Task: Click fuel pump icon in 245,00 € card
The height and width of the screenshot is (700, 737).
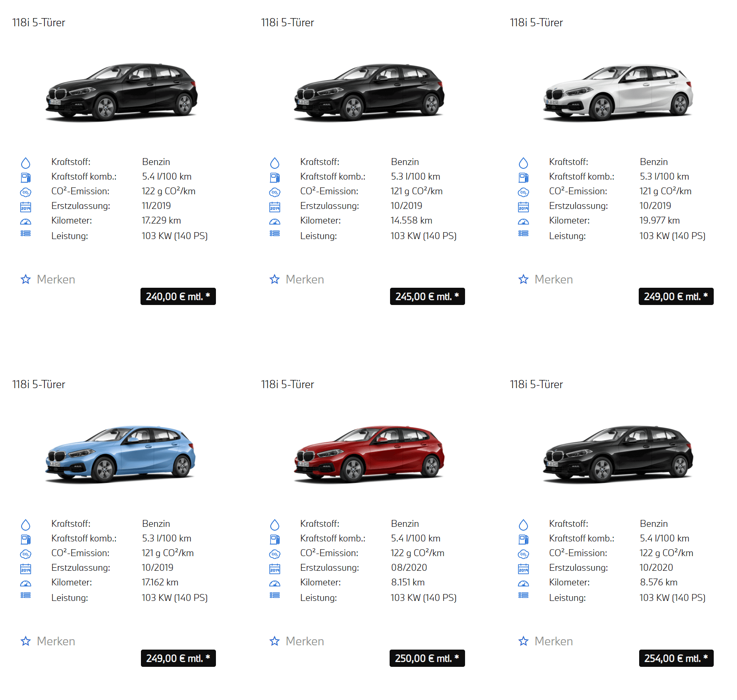Action: pyautogui.click(x=275, y=177)
